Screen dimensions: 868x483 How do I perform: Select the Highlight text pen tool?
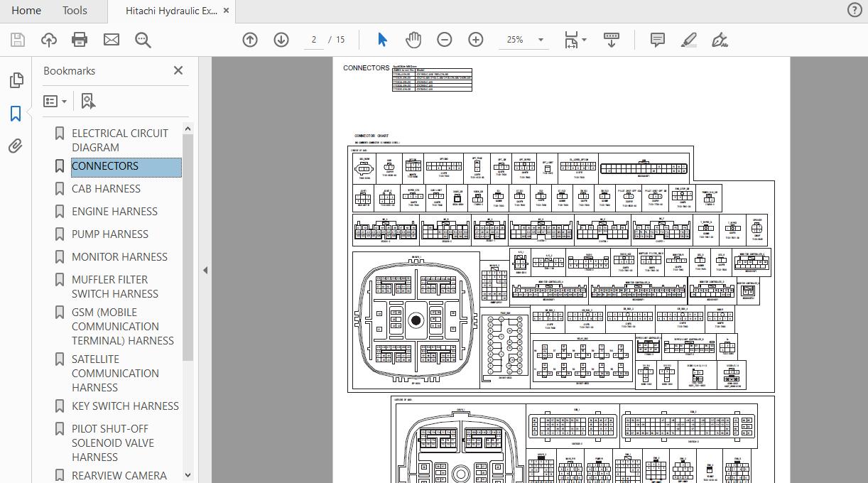689,40
